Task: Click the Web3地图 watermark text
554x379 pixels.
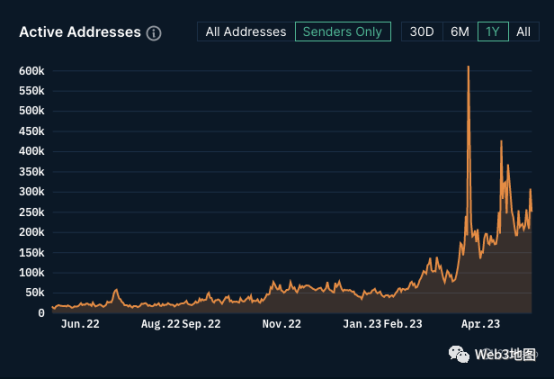Action: pyautogui.click(x=505, y=354)
